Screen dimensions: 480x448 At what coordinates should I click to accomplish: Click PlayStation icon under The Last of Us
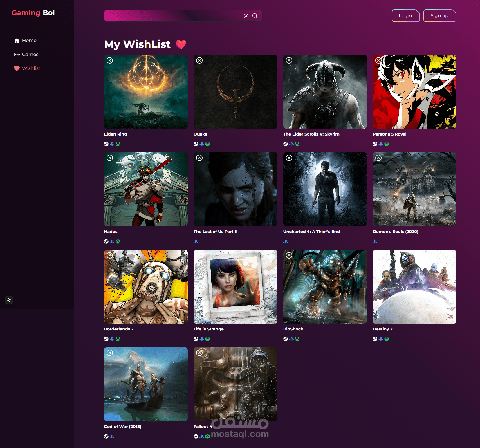[x=196, y=241]
